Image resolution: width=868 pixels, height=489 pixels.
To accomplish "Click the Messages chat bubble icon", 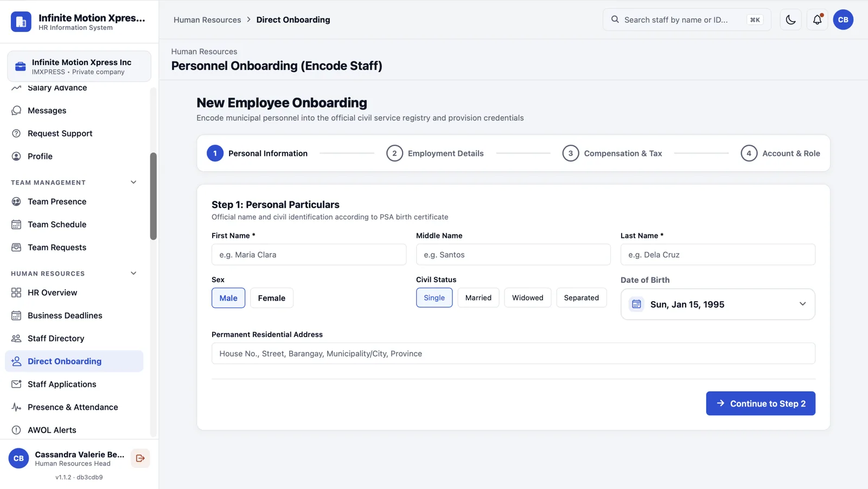I will pyautogui.click(x=16, y=111).
